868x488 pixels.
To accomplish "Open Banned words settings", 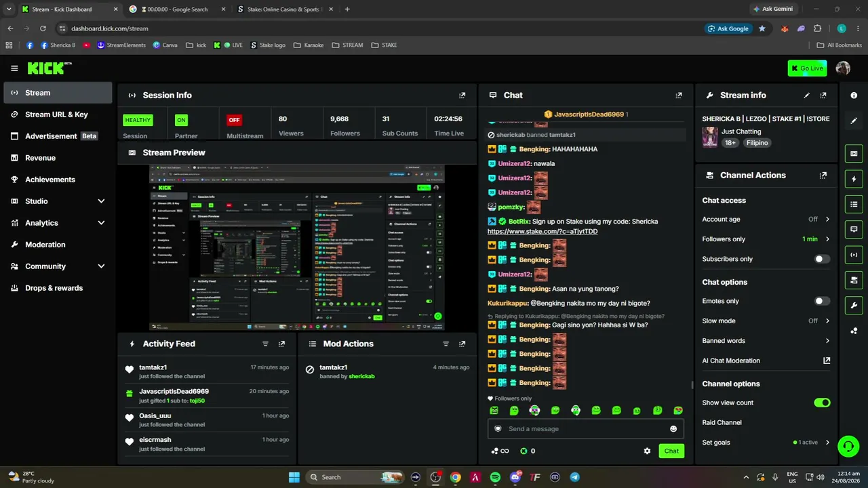I will point(766,341).
